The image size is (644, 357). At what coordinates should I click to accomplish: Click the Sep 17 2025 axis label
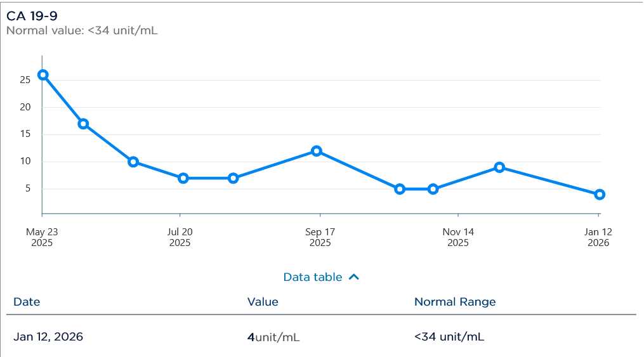320,237
